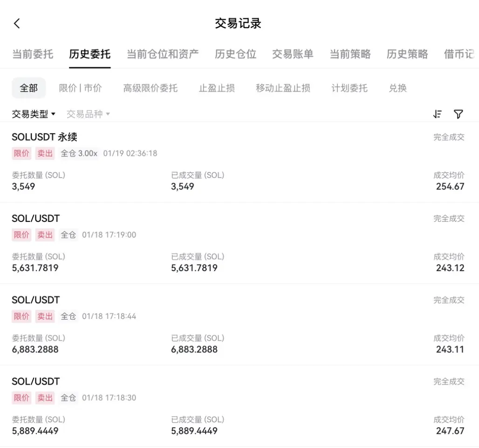The width and height of the screenshot is (479, 448).
Task: Open the sort order icon
Action: coord(438,114)
